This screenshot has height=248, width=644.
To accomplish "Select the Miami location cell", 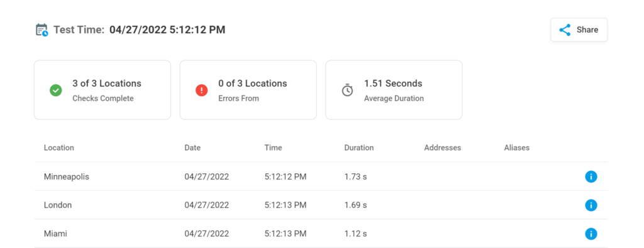I will 55,234.
